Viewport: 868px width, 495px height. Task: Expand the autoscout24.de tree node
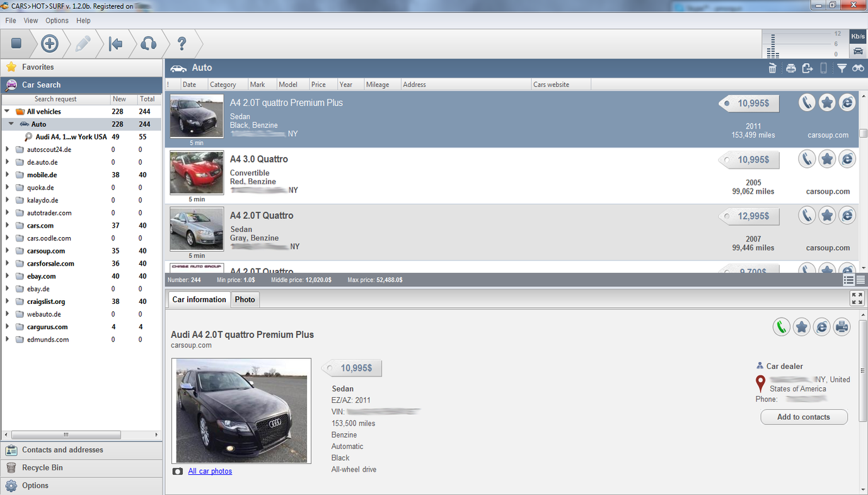[x=7, y=149]
